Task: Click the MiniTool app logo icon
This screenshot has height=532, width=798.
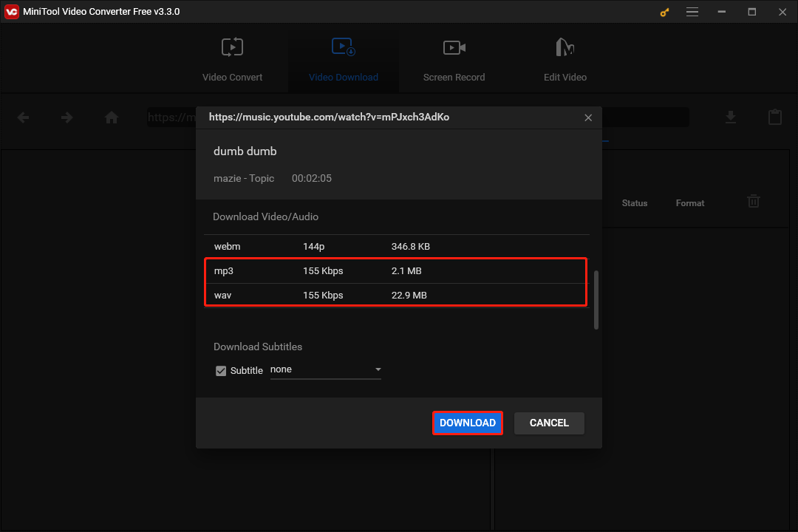Action: [12, 12]
